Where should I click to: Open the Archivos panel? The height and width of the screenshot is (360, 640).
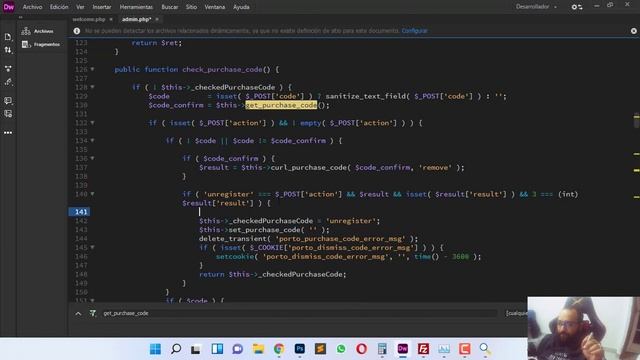coord(38,31)
